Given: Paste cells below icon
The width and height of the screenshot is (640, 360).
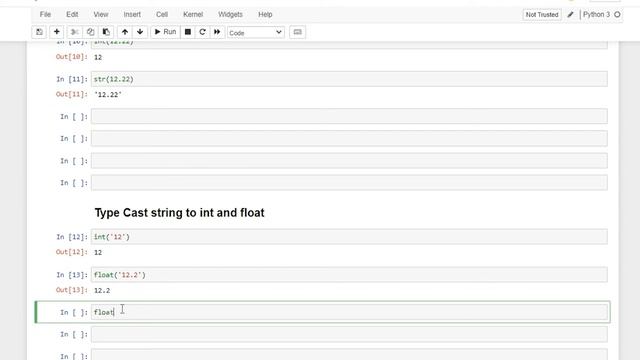Looking at the screenshot, I should pyautogui.click(x=106, y=32).
